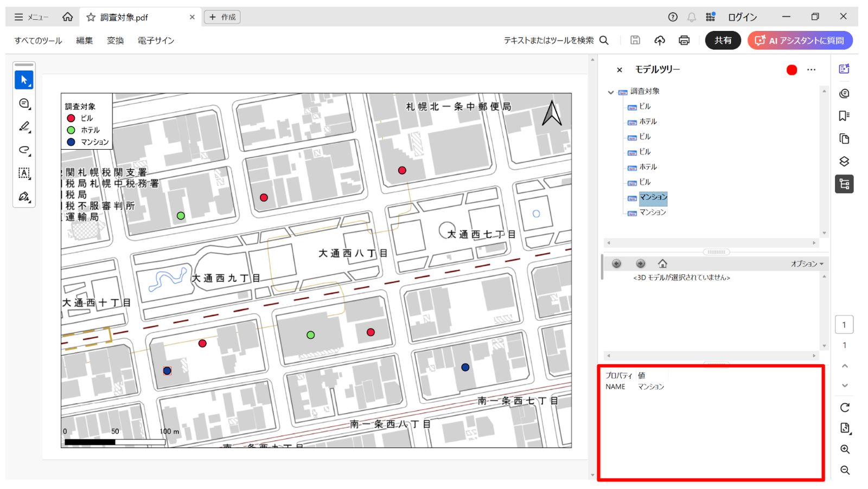Click AI アシスタントに質問 button

(800, 41)
